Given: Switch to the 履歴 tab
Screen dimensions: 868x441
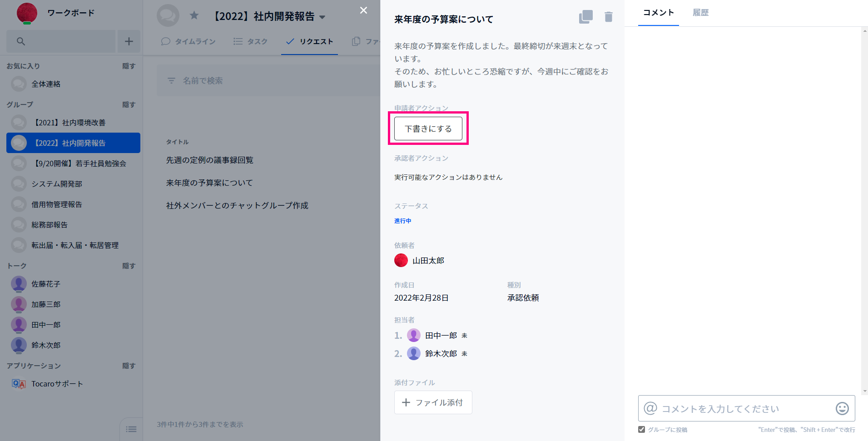Looking at the screenshot, I should (700, 13).
